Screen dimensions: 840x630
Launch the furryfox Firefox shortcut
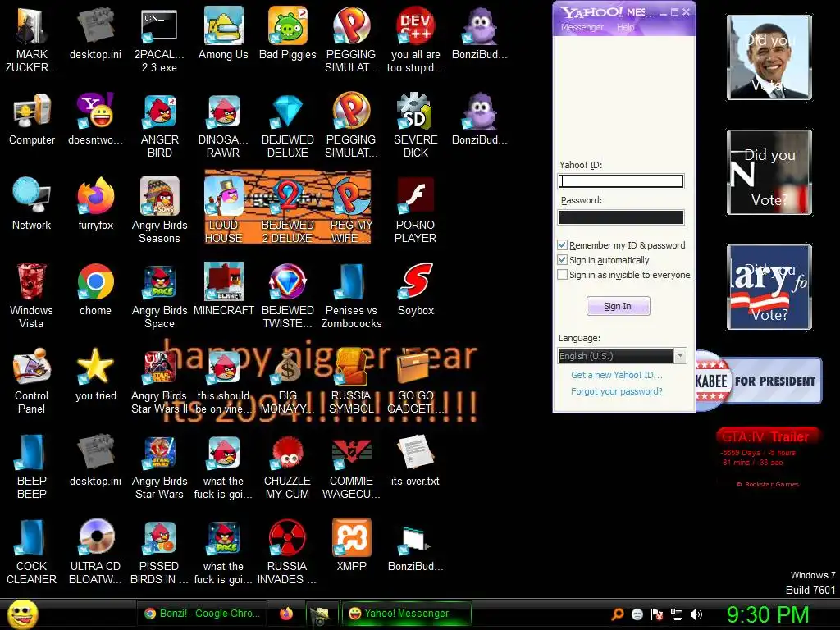(95, 204)
